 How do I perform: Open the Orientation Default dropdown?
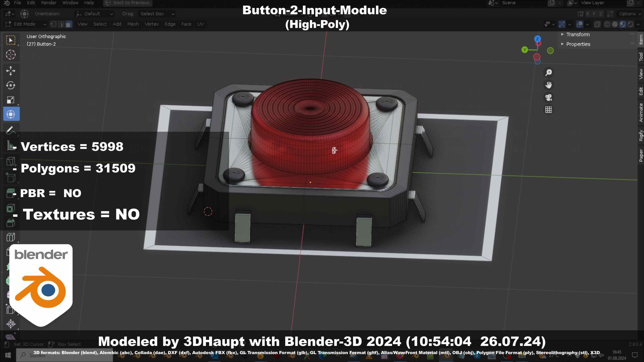pos(94,14)
